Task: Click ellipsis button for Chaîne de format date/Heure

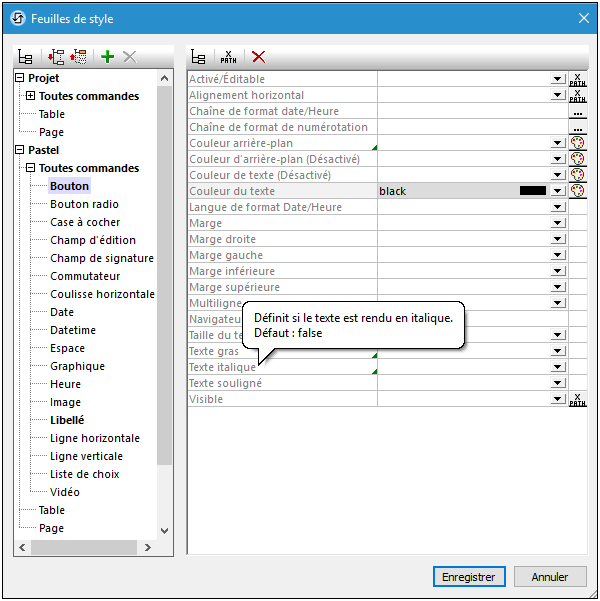Action: click(x=577, y=111)
